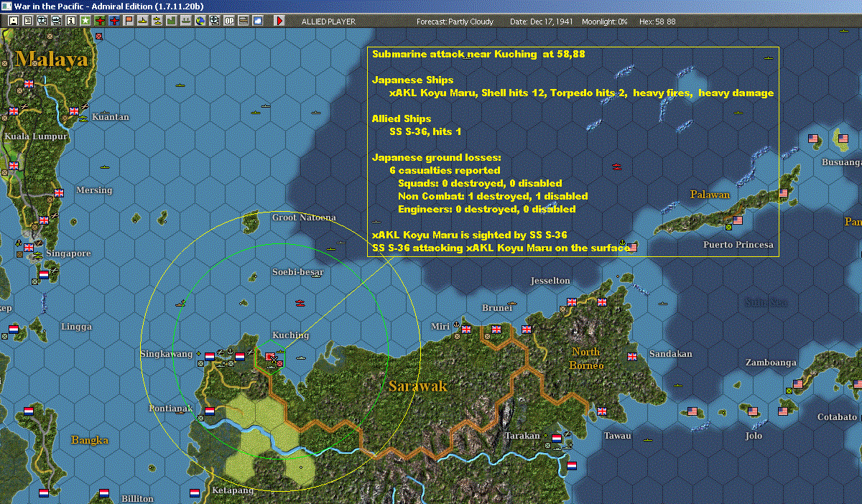Click the '6 casualties reported' line
The height and width of the screenshot is (504, 862).
coord(445,171)
